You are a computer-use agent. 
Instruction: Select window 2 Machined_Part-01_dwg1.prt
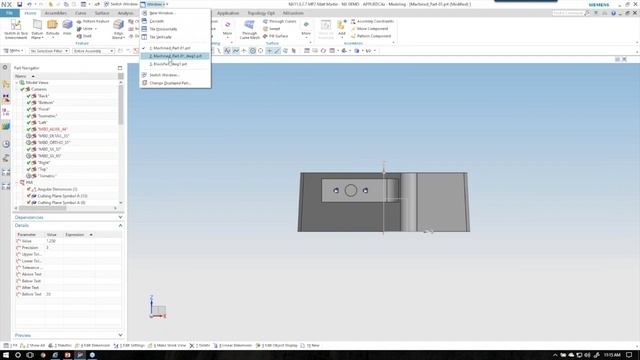pyautogui.click(x=176, y=56)
